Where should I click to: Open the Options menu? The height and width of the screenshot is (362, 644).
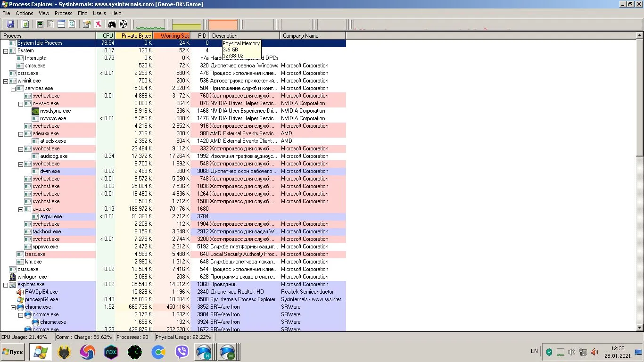(25, 13)
